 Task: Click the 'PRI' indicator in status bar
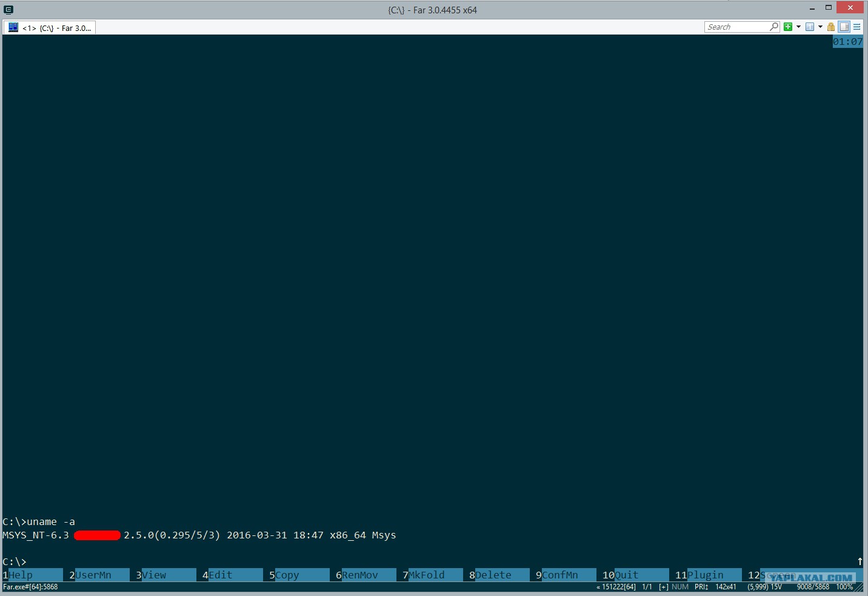(701, 587)
